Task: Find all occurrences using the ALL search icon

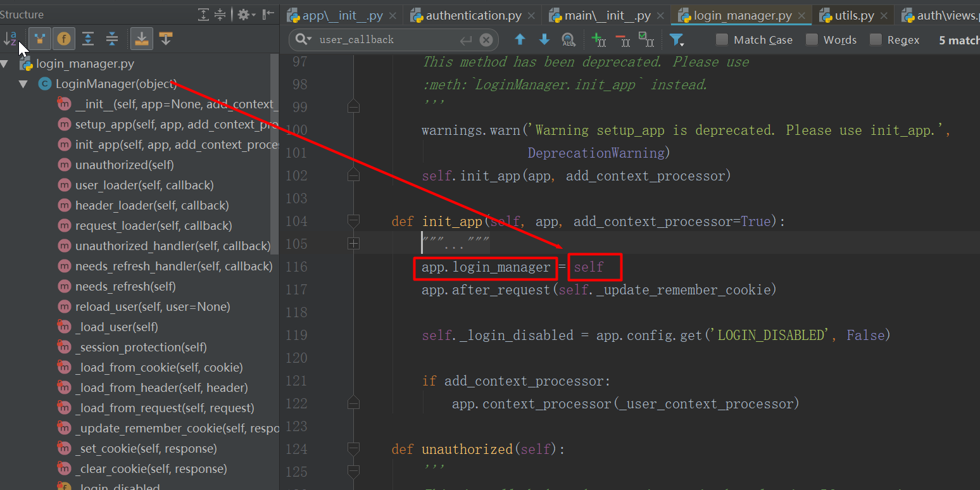Action: point(568,39)
